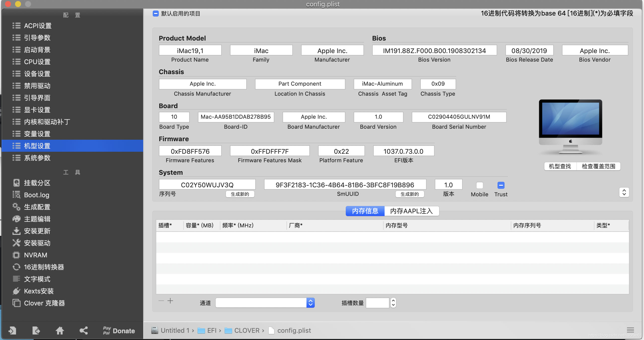Open the NVRAM chip icon
This screenshot has height=340, width=644.
click(x=17, y=255)
